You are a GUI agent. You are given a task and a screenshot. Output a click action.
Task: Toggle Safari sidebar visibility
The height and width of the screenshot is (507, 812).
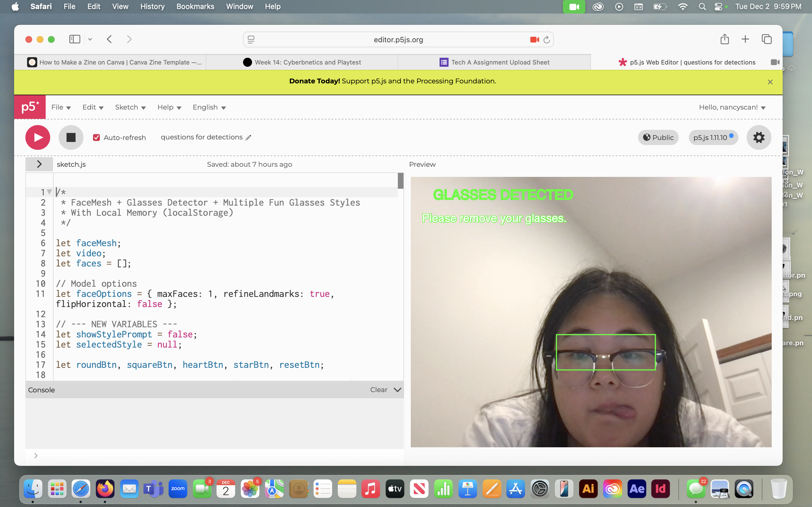[74, 39]
